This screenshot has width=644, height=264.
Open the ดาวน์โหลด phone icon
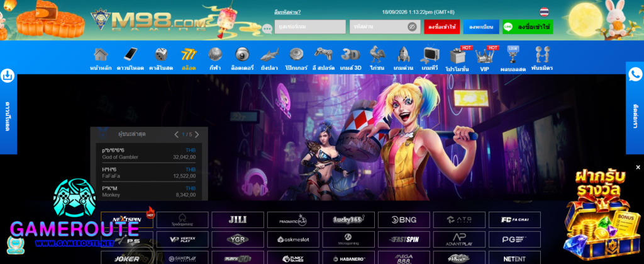pos(130,54)
